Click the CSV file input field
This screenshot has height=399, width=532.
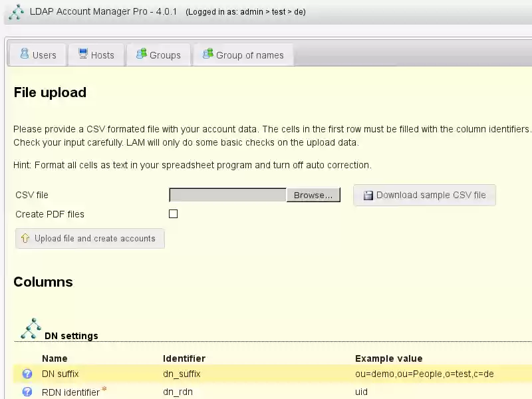226,194
